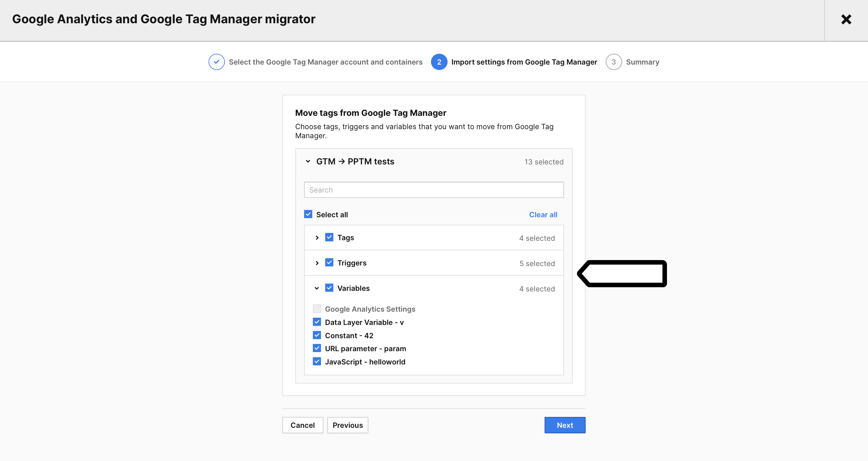Click the Tags group label
This screenshot has width=868, height=461.
point(345,238)
